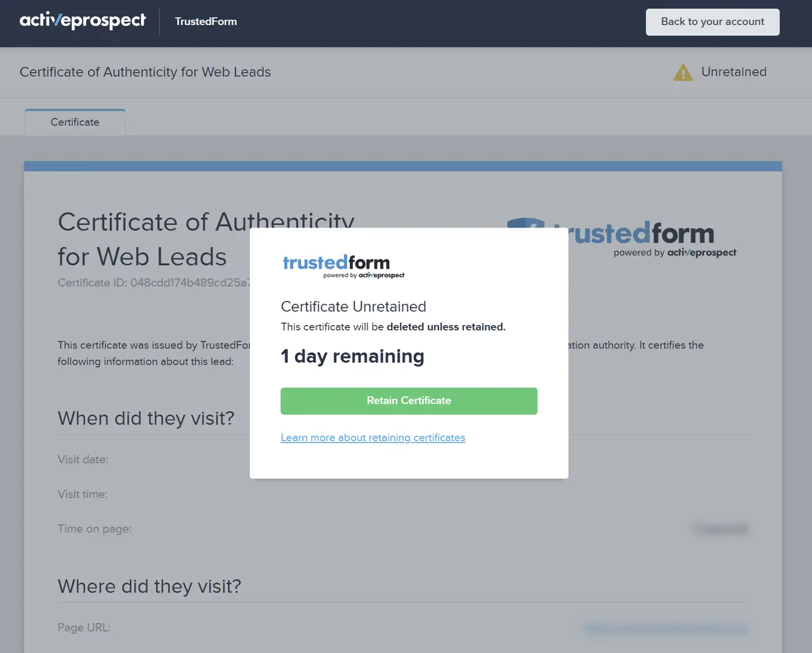Click the green Retain Certificate button
The width and height of the screenshot is (812, 653).
click(408, 401)
